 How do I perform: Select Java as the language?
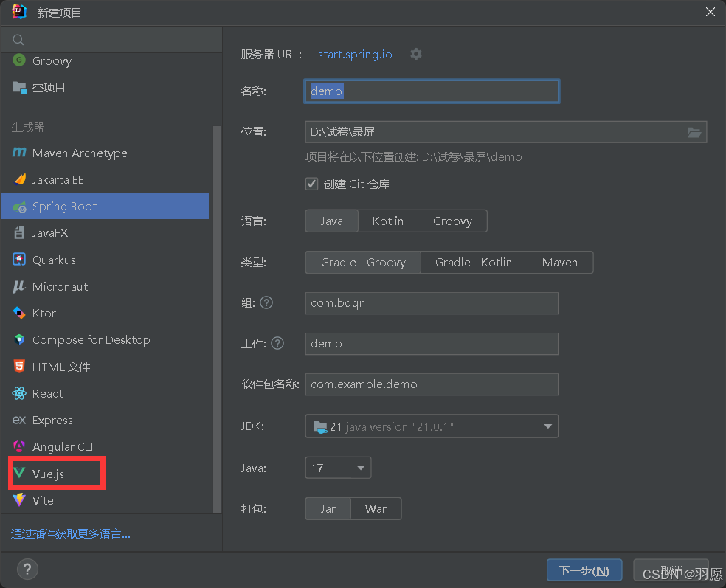coord(331,221)
